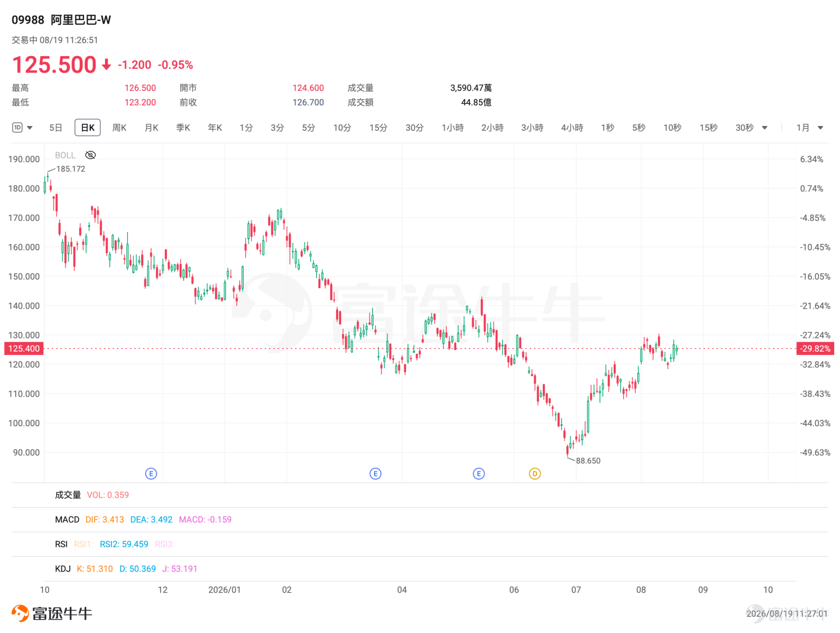
Task: Switch to the 年K chart tab
Action: pos(215,128)
